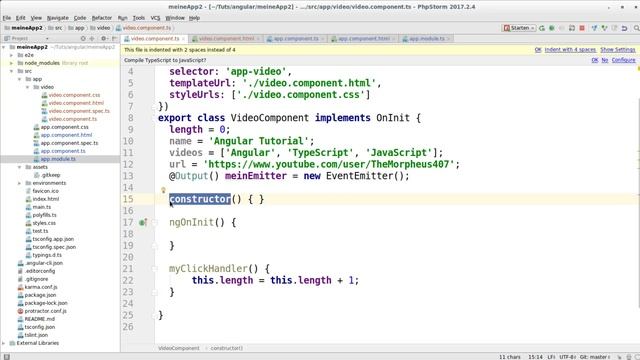Image resolution: width=640 pixels, height=360 pixels.
Task: Click 'video' breadcrumb in navigation bar
Action: (x=100, y=28)
